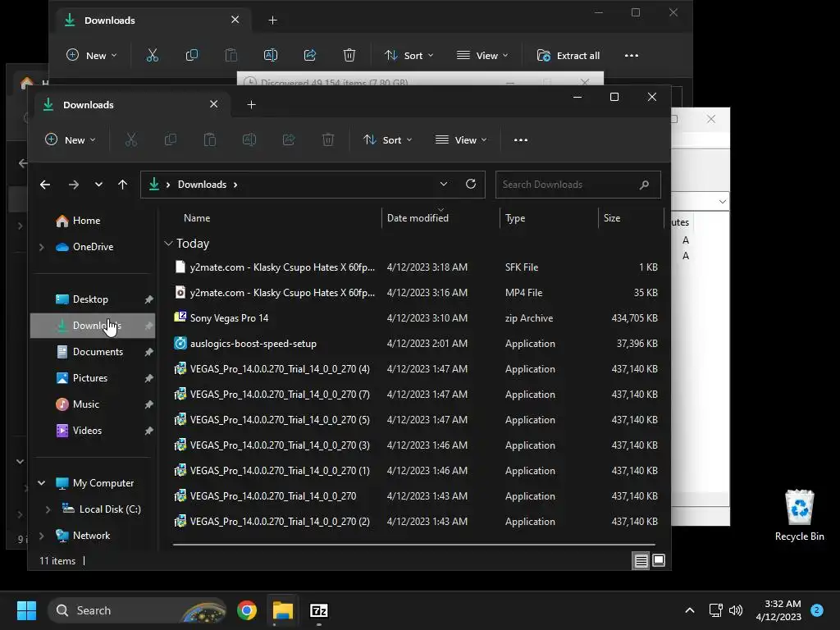This screenshot has height=630, width=840.
Task: Open See more (three dots) in front window
Action: pos(521,139)
